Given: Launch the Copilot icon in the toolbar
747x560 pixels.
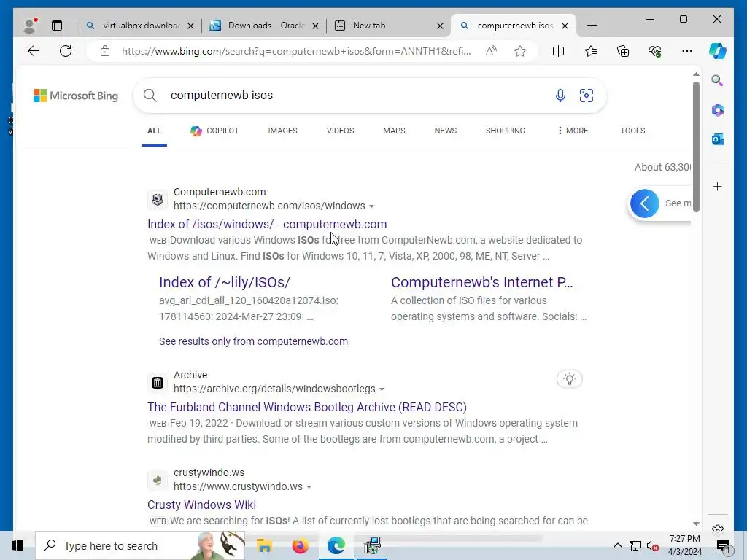Looking at the screenshot, I should (x=718, y=51).
